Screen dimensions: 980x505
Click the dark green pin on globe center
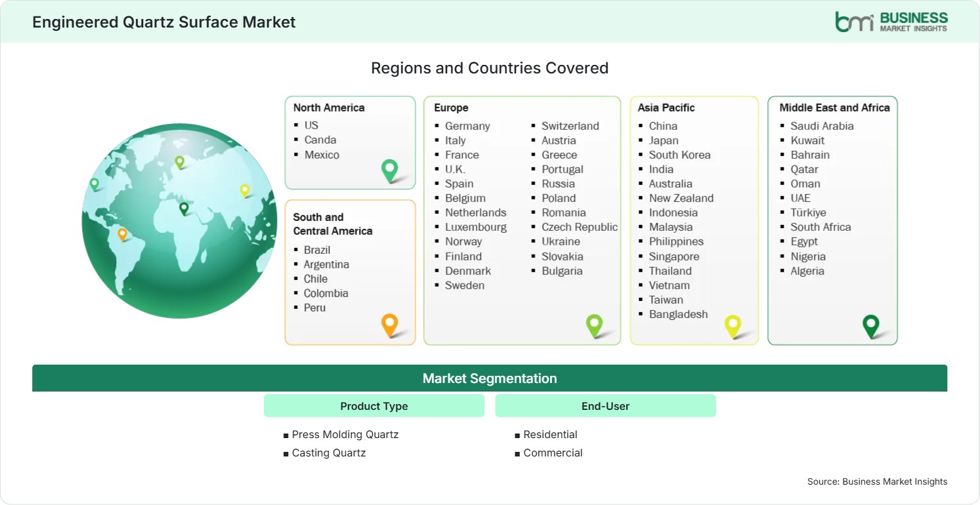click(184, 209)
